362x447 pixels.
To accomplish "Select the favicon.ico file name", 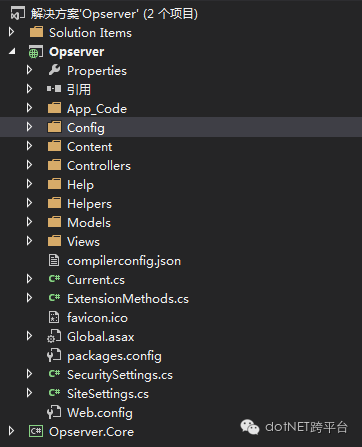I will click(97, 318).
